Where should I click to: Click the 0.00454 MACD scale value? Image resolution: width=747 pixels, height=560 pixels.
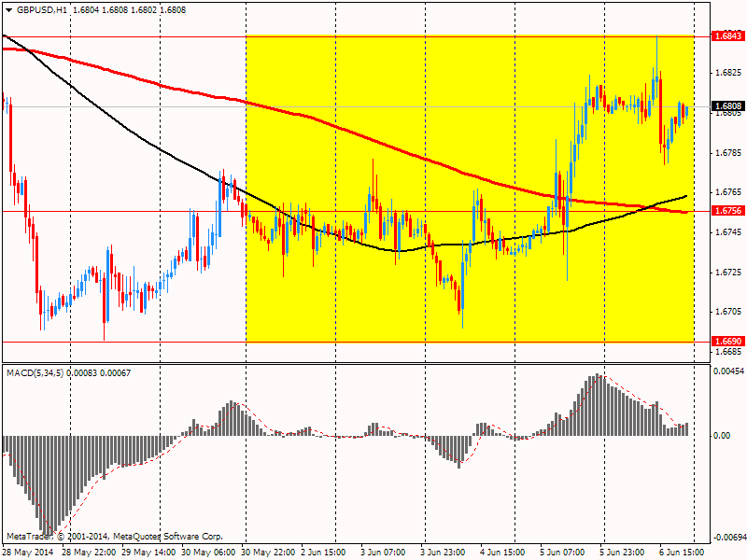coord(728,371)
